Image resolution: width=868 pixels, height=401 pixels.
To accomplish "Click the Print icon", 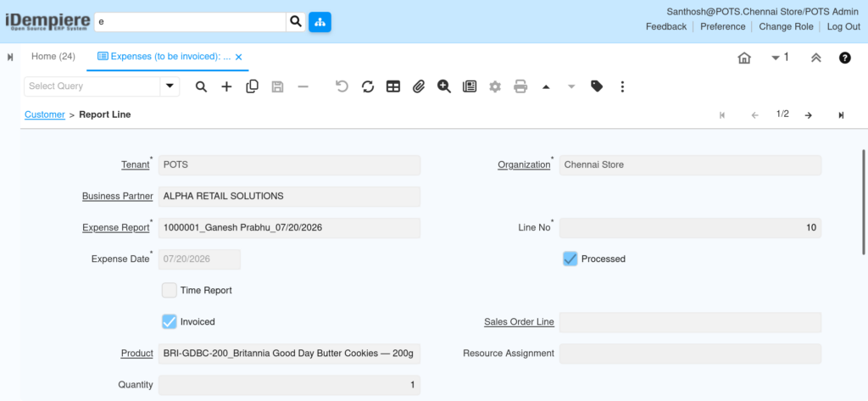I will pyautogui.click(x=520, y=86).
